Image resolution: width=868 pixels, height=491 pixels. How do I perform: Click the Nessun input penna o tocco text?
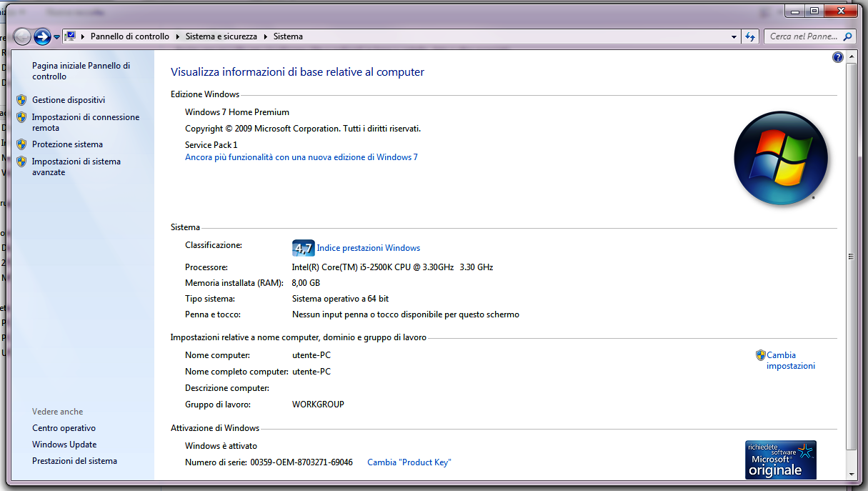point(406,314)
